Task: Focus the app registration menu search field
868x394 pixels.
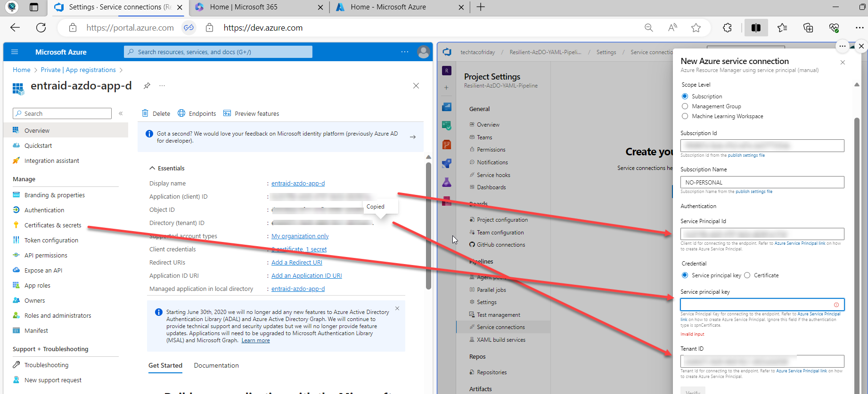Action: coord(62,113)
